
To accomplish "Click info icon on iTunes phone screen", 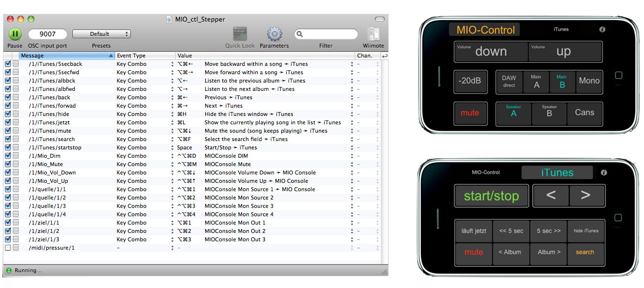I will [x=603, y=173].
